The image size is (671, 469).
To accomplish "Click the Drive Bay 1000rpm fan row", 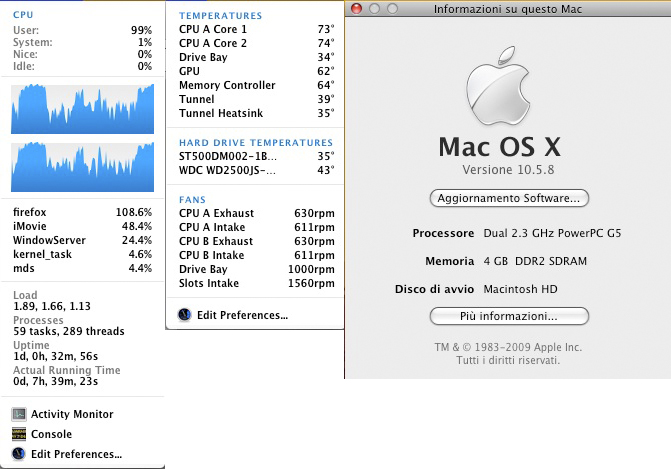I will (x=255, y=269).
